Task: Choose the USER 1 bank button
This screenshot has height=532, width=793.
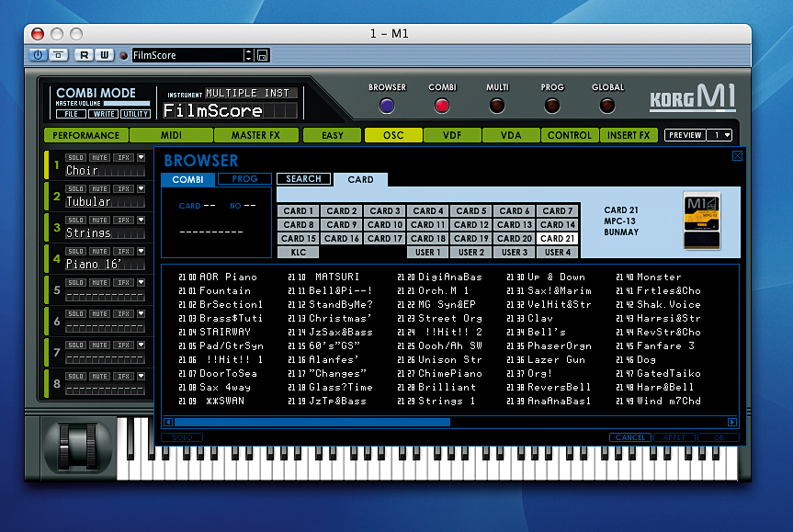Action: pyautogui.click(x=428, y=253)
